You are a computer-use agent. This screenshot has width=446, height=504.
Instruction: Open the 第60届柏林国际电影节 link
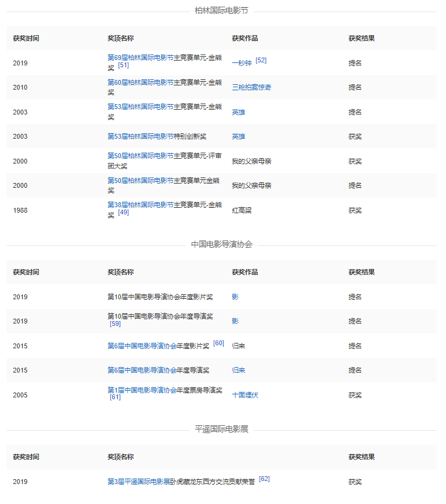tap(140, 82)
